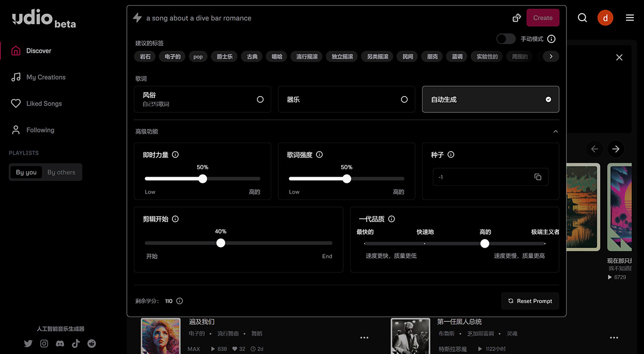Click Reset Prompt

530,301
